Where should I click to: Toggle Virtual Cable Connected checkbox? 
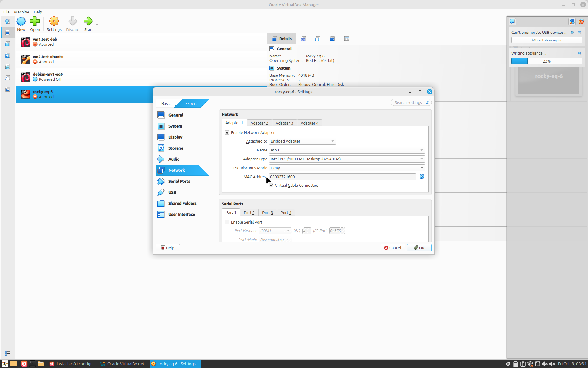click(x=271, y=185)
